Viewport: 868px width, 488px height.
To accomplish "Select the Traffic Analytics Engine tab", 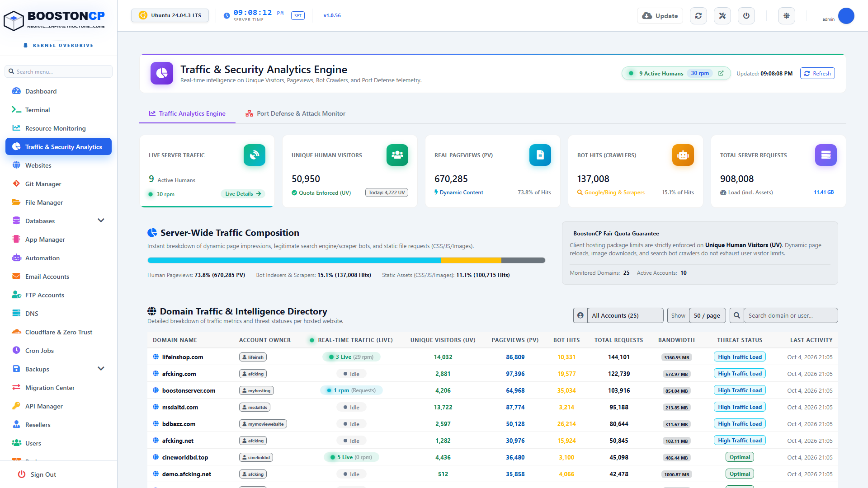I will point(187,113).
